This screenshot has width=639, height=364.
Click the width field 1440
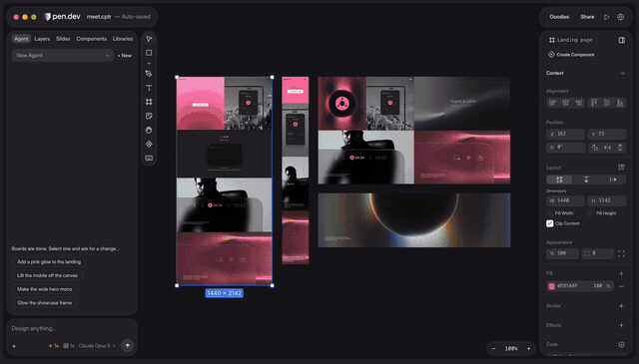[x=566, y=200]
